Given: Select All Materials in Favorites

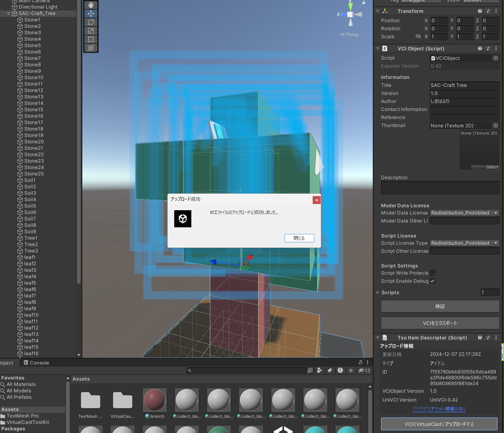Looking at the screenshot, I should (x=21, y=384).
